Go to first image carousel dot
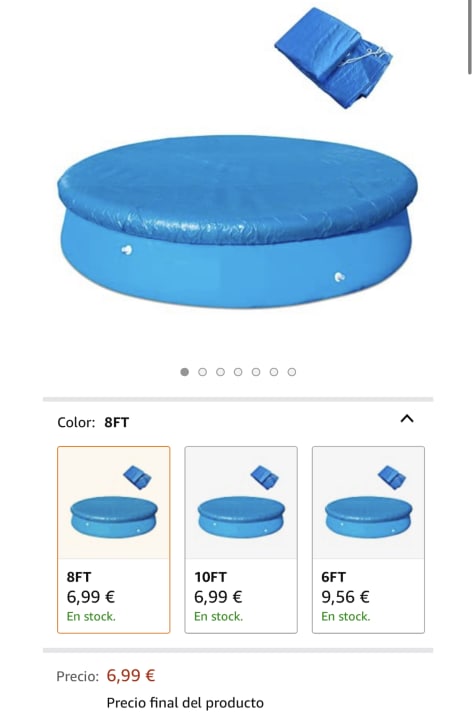The height and width of the screenshot is (722, 475). tap(185, 372)
